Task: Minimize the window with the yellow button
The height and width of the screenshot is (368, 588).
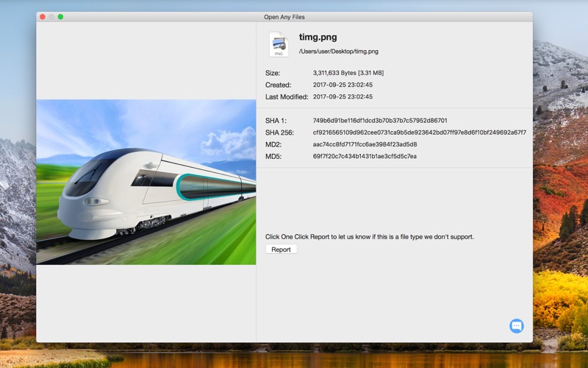Action: point(51,17)
